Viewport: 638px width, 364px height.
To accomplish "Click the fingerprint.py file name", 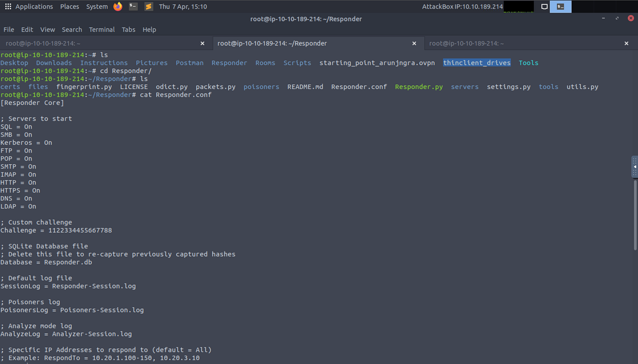I will pyautogui.click(x=84, y=87).
